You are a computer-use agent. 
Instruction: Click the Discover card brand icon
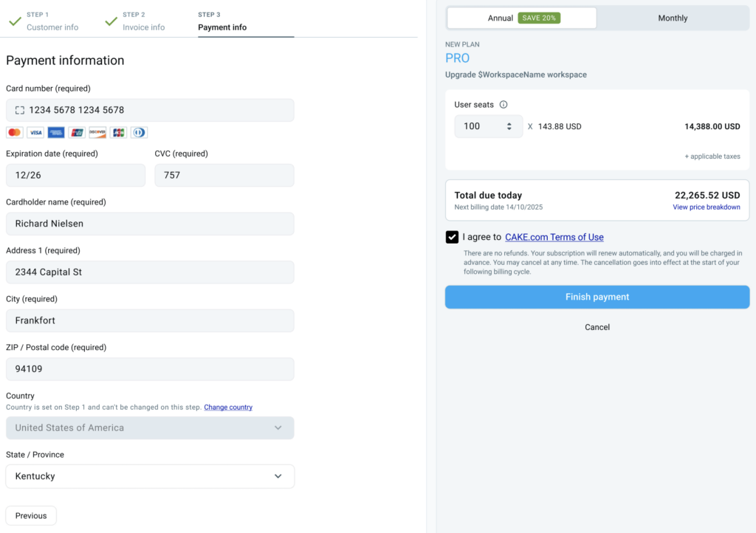point(97,132)
